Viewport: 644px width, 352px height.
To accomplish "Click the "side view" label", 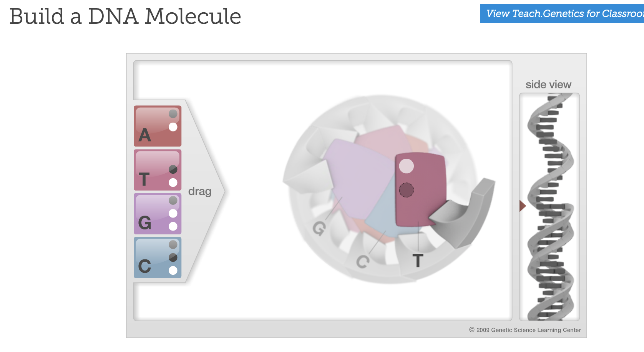I will point(548,85).
